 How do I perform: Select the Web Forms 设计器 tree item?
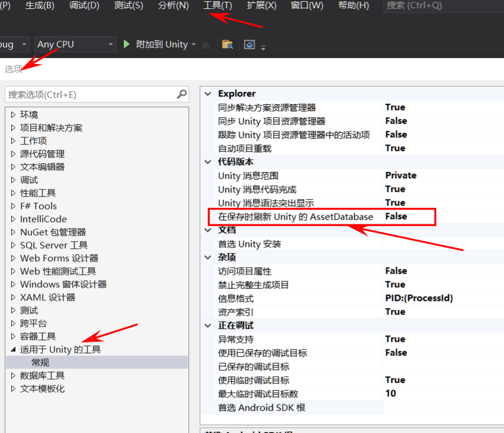pyautogui.click(x=59, y=258)
